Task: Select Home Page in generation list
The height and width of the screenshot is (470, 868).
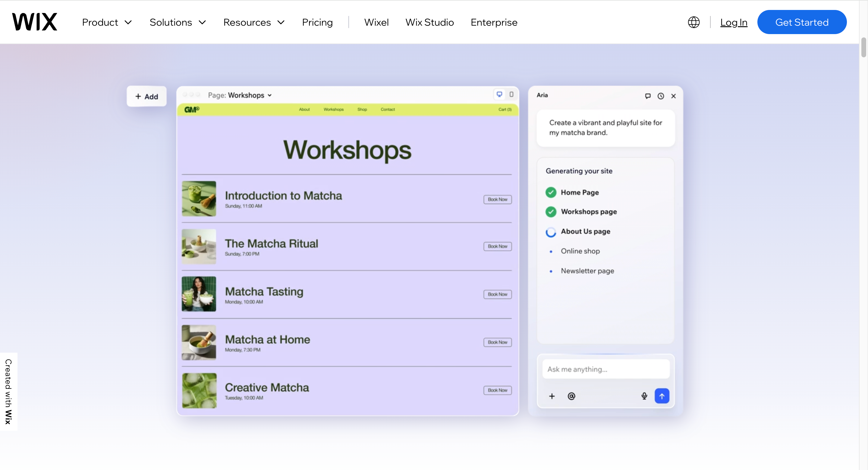Action: point(580,192)
